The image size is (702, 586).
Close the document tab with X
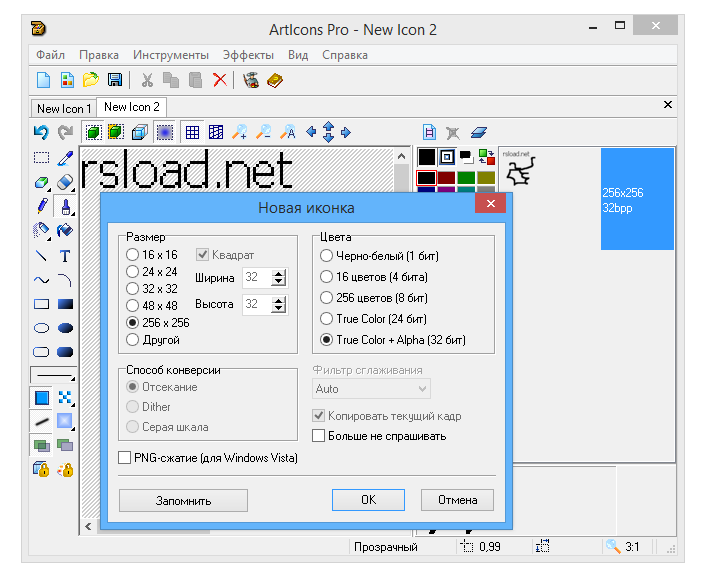click(668, 105)
